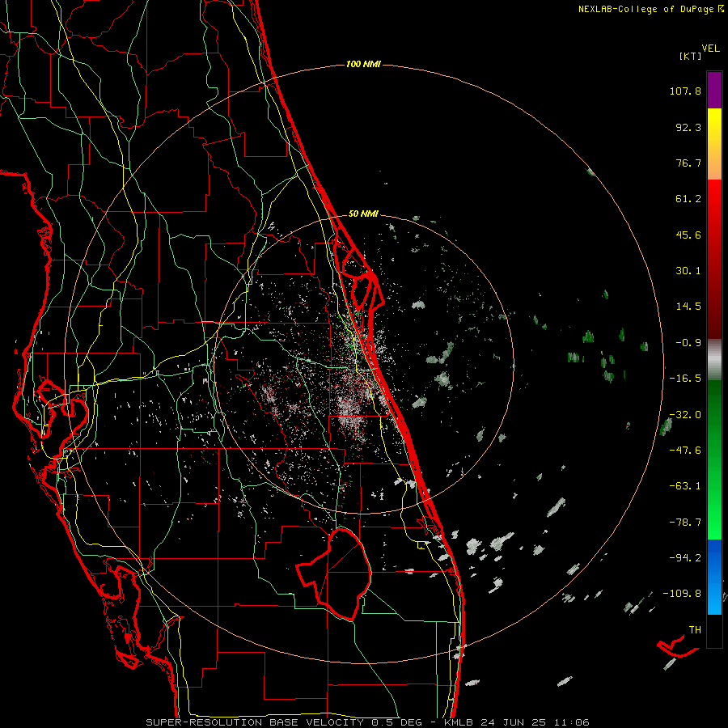This screenshot has width=728, height=728.
Task: Click the NEXLAB-College of DuPage label
Action: (x=645, y=9)
